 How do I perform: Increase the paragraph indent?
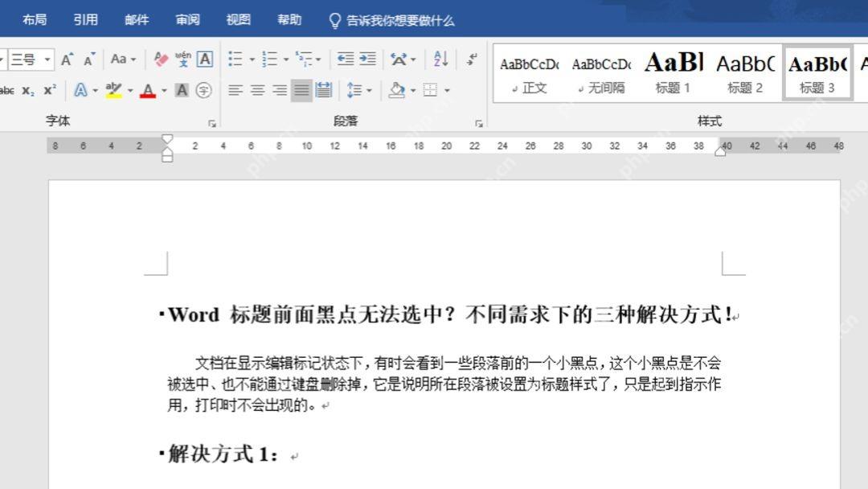click(x=367, y=59)
